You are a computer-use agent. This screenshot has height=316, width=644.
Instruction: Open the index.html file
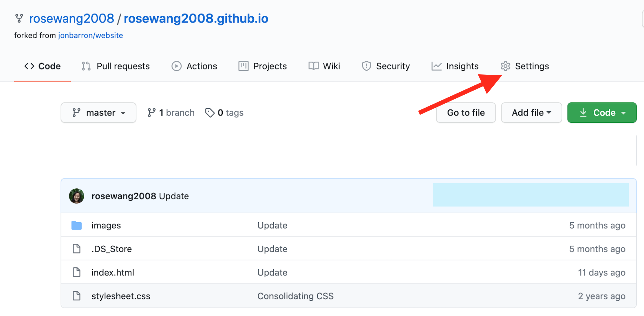113,273
